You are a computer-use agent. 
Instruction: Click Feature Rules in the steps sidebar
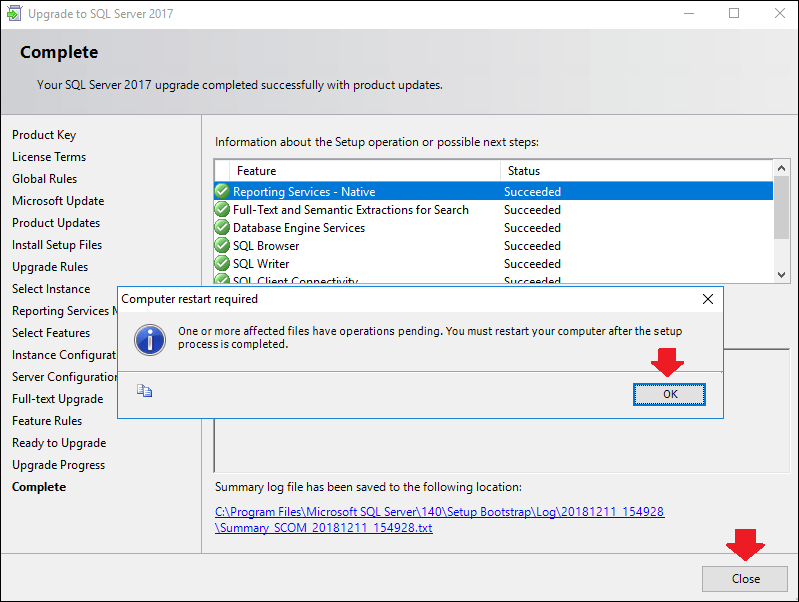(x=47, y=421)
